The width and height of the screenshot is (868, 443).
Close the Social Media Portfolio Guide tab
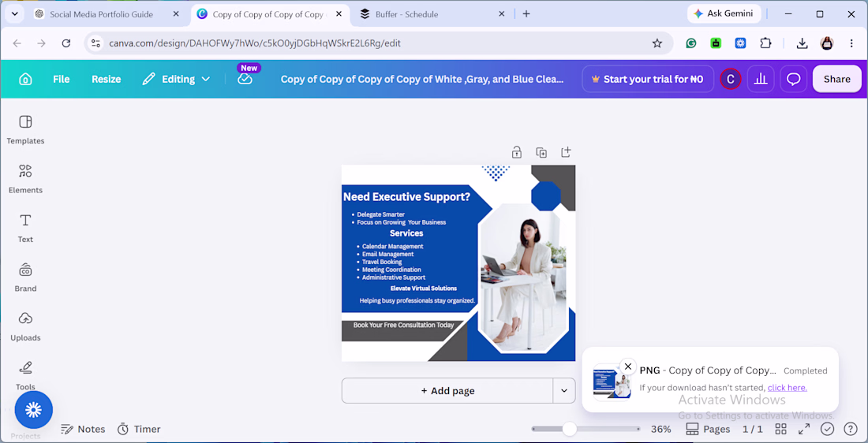pyautogui.click(x=176, y=14)
